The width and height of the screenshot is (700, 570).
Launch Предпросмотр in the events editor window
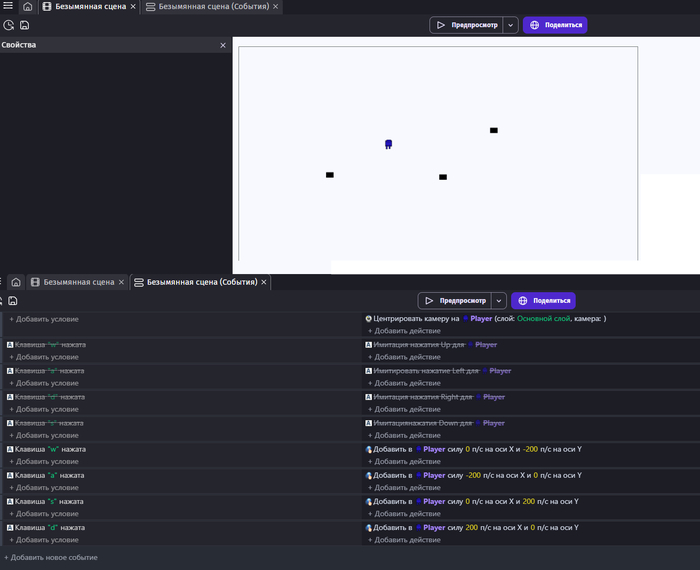tap(455, 301)
